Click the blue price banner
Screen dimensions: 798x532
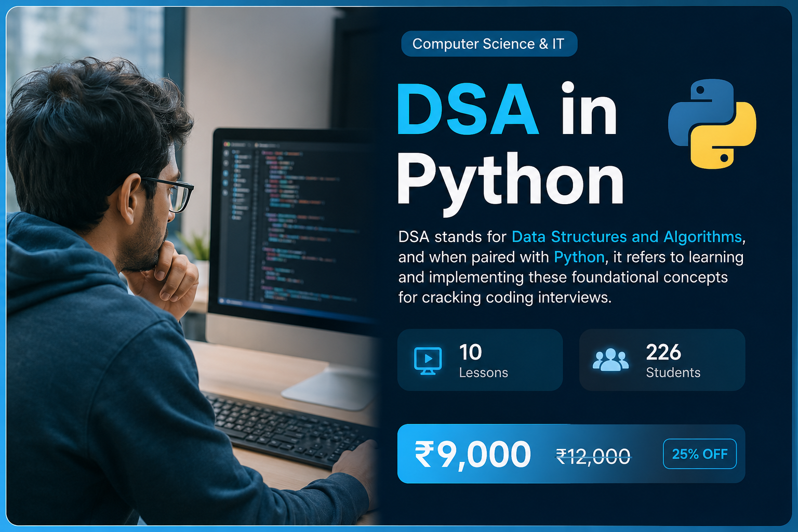tap(571, 454)
